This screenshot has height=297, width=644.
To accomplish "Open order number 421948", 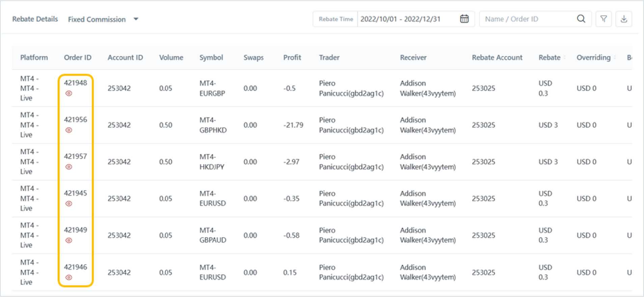I will 76,83.
